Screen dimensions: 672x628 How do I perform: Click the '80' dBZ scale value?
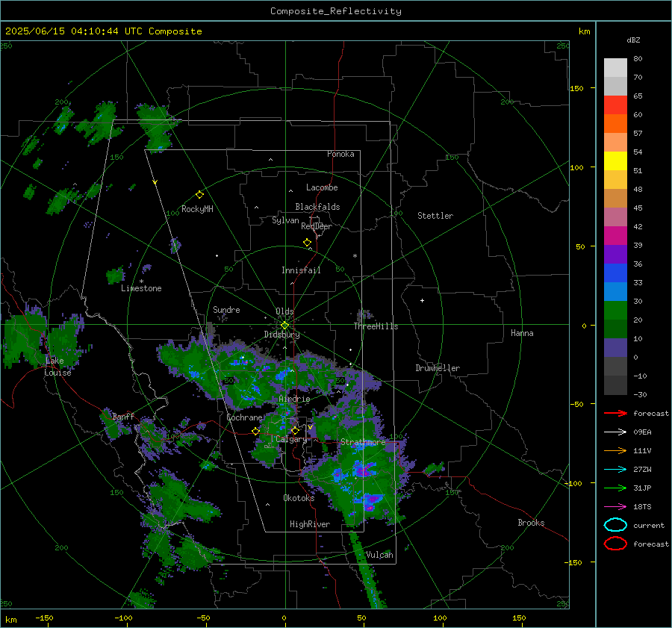pos(638,59)
